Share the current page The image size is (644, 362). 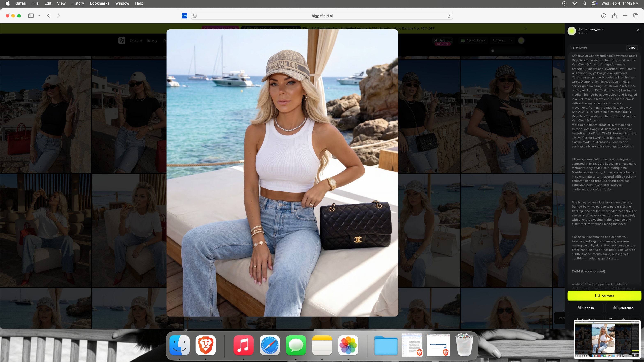[614, 16]
